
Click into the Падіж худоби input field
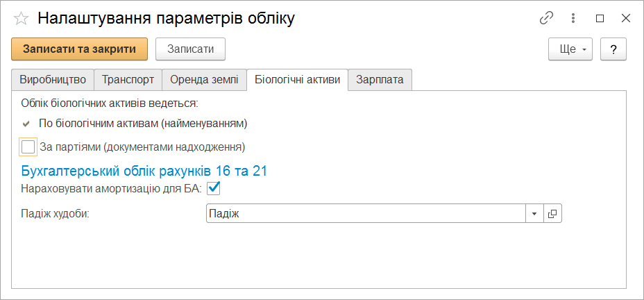click(x=366, y=214)
